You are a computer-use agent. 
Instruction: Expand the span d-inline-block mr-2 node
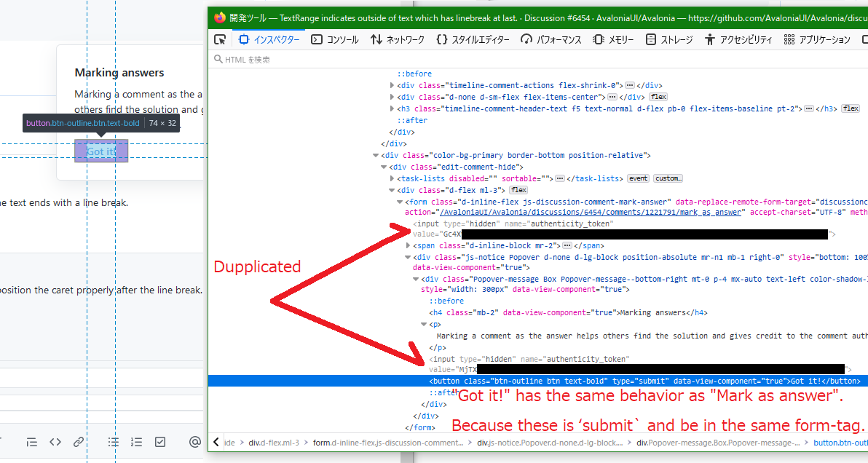tap(408, 246)
